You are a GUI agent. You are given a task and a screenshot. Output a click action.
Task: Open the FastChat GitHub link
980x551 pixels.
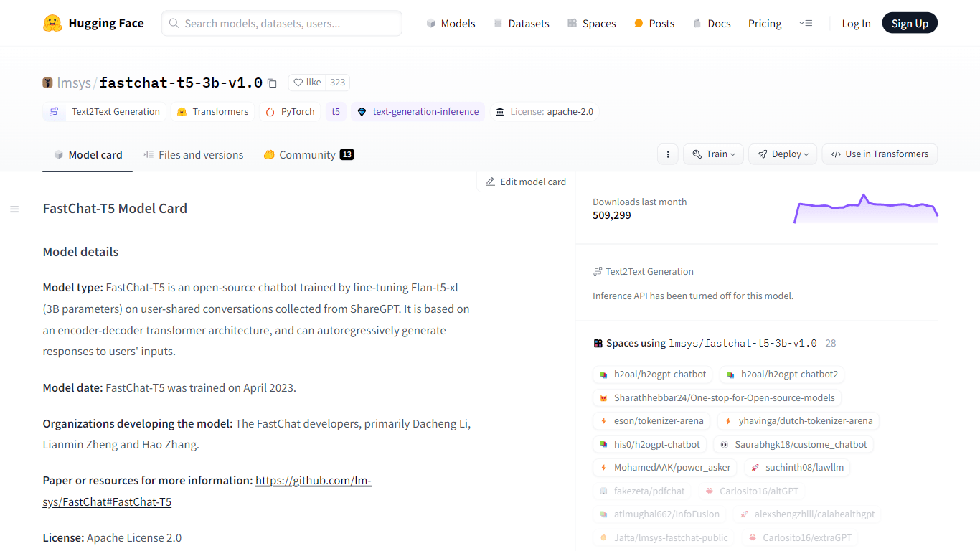tap(207, 491)
